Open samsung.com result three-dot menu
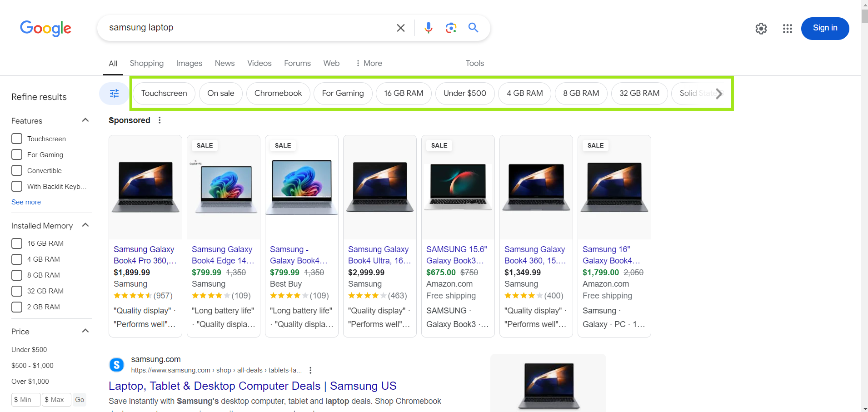 coord(310,370)
